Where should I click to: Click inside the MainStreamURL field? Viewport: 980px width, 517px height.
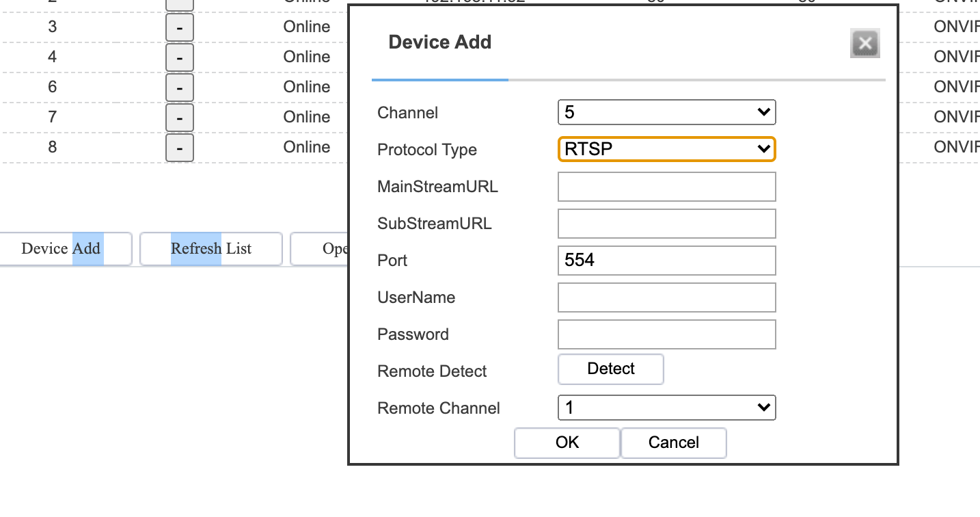click(666, 186)
